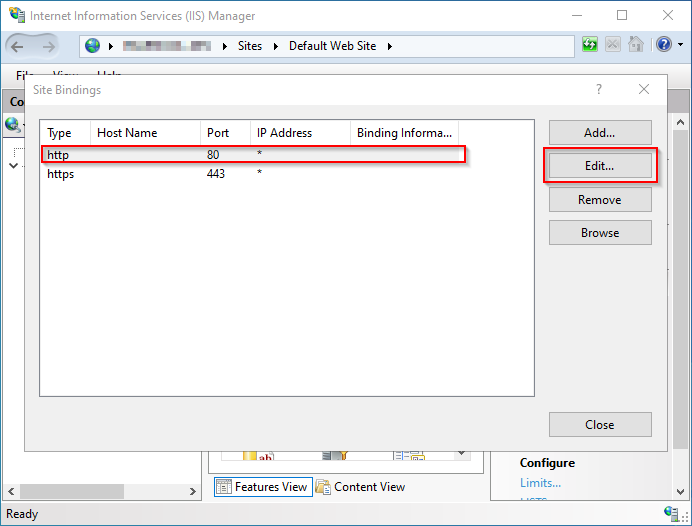Click the horizontal scrollbar thumb in Connections pane
The height and width of the screenshot is (526, 692).
(71, 491)
